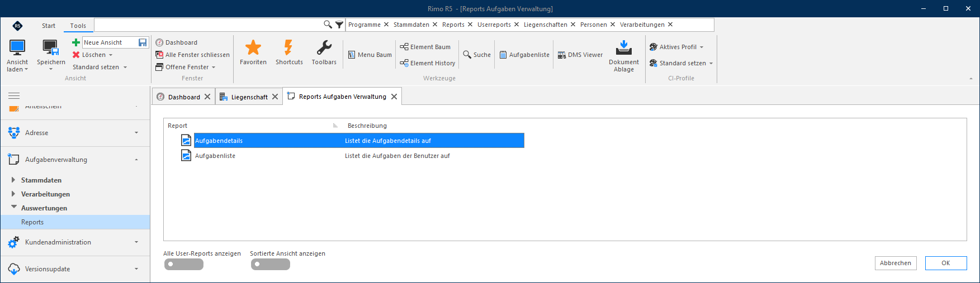The height and width of the screenshot is (283, 980).
Task: Remove the Programme filter chip
Action: tap(386, 25)
